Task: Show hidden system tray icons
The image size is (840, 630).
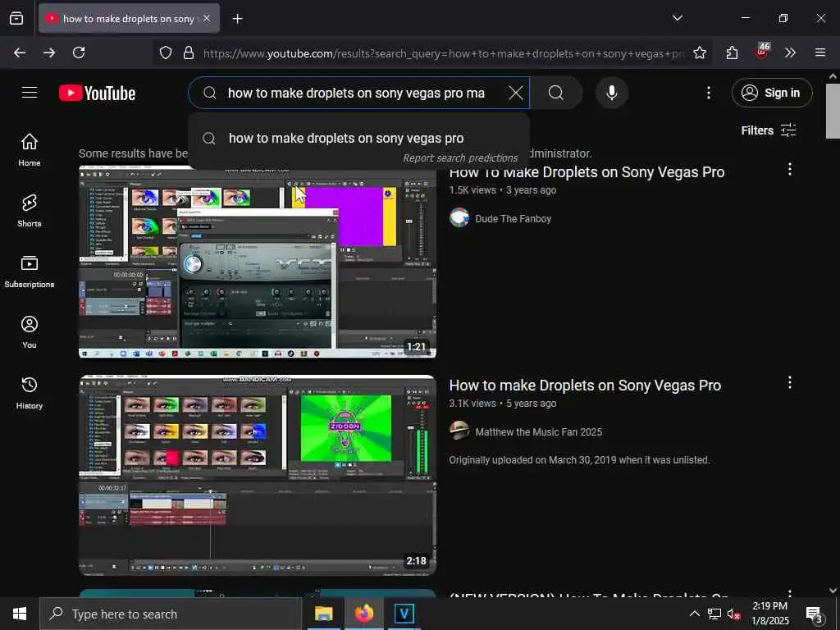Action: [x=694, y=614]
